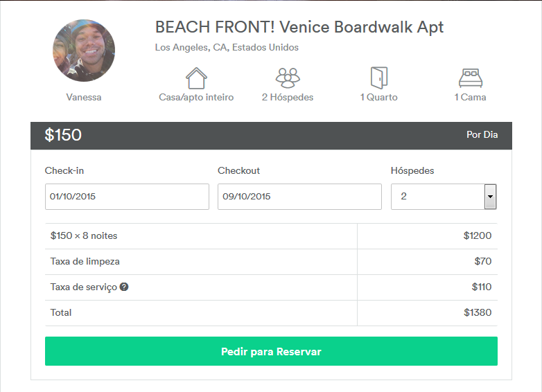This screenshot has height=392, width=542.
Task: Click the Taxa de limpeza row label
Action: [x=85, y=262]
